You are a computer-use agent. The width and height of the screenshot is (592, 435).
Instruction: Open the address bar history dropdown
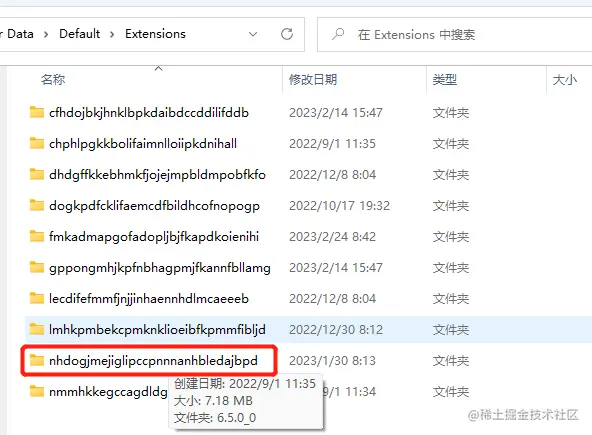[x=253, y=34]
